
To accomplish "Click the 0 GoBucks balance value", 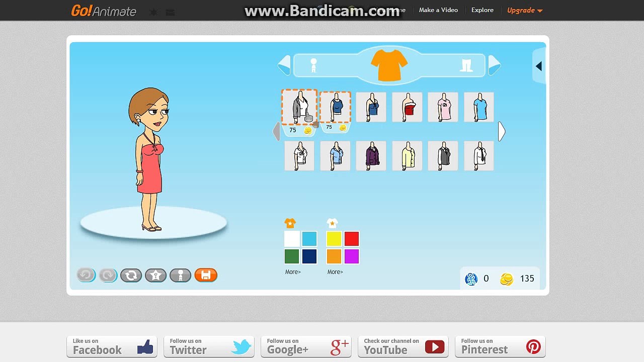I will (x=486, y=279).
